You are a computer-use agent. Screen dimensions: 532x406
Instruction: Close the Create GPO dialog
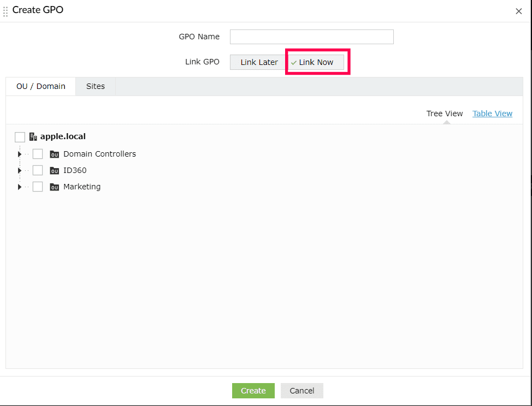pyautogui.click(x=519, y=11)
